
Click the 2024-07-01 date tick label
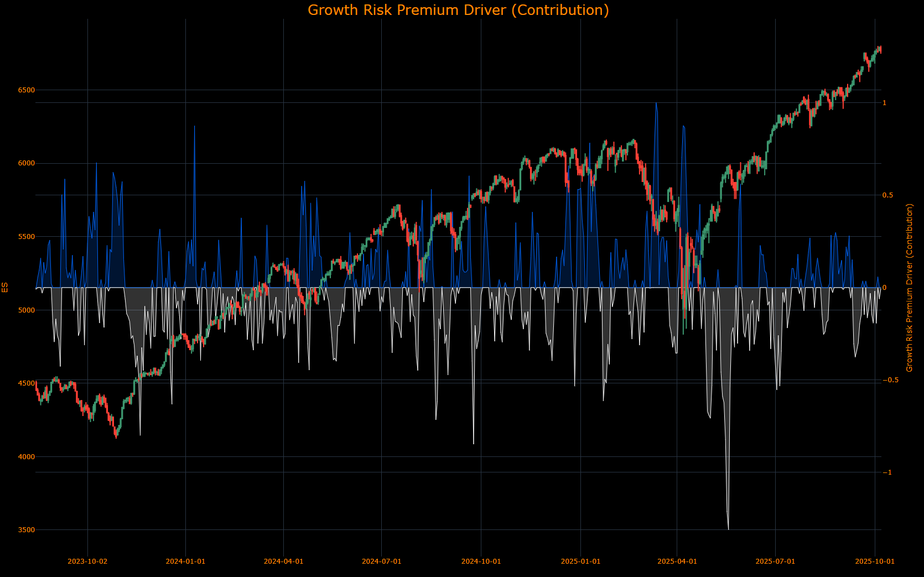point(382,561)
